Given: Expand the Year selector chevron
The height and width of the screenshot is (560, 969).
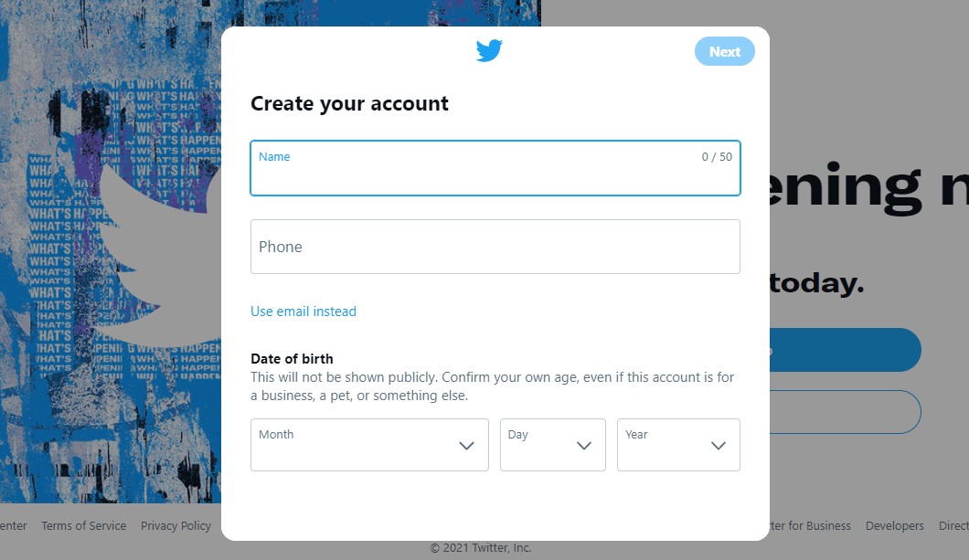Looking at the screenshot, I should coord(719,445).
